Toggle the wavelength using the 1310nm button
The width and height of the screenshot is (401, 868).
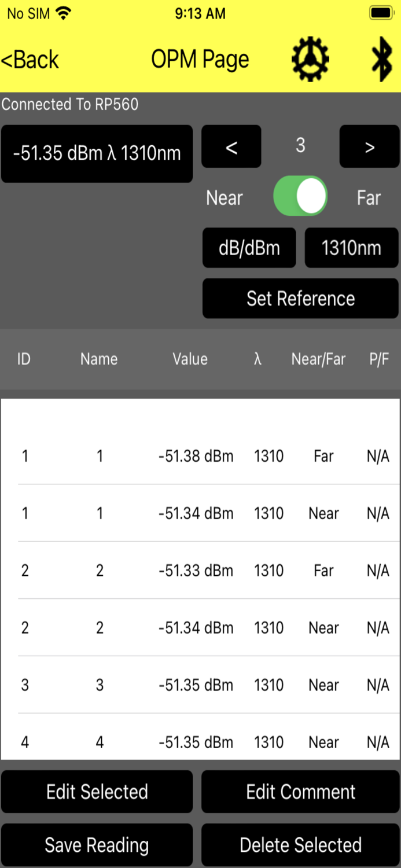coord(351,248)
